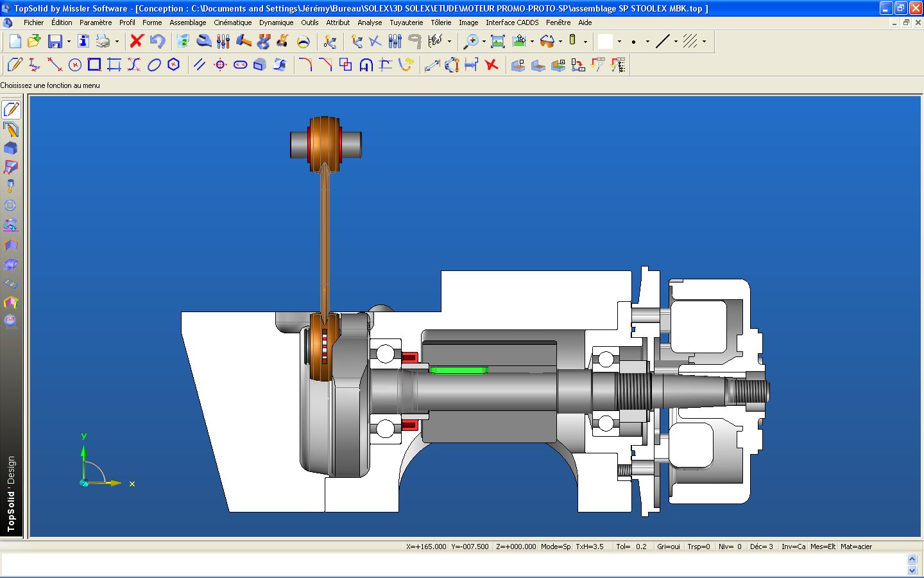Expand the line style dropdown arrow
Screen dimensions: 924x578
[x=676, y=42]
